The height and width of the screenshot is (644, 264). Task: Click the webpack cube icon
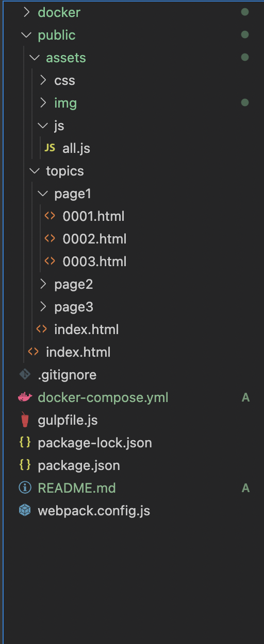click(x=25, y=511)
